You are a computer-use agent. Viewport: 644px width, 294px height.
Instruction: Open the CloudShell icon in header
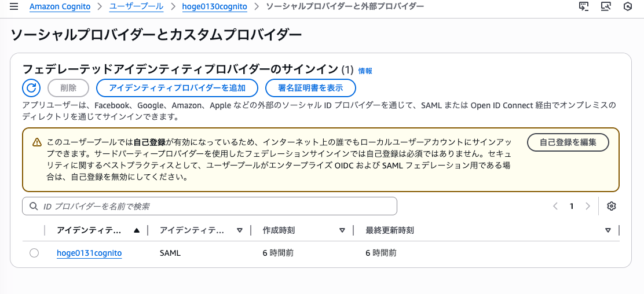click(x=584, y=7)
